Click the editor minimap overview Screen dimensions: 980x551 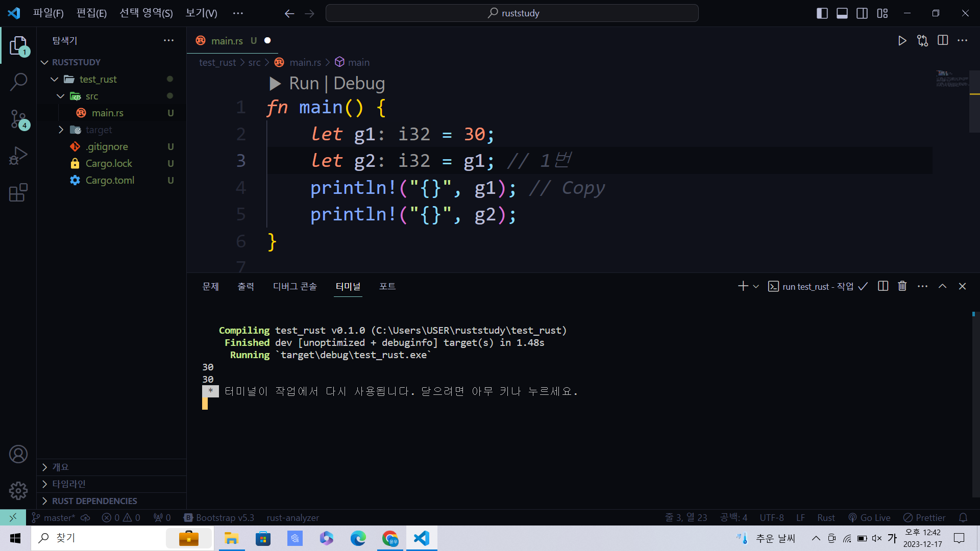pyautogui.click(x=952, y=79)
